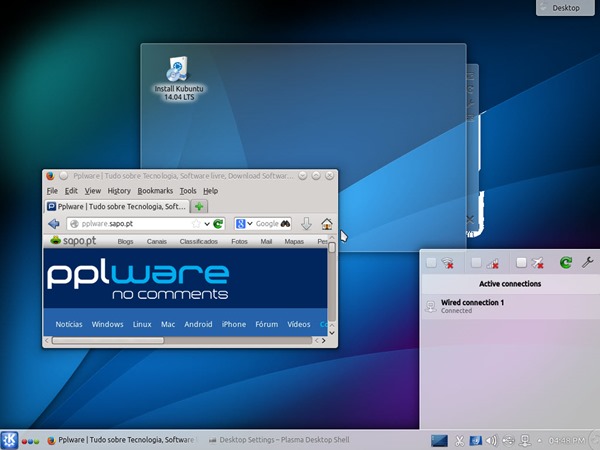The image size is (600, 450).
Task: Go to the Android section link
Action: click(198, 324)
